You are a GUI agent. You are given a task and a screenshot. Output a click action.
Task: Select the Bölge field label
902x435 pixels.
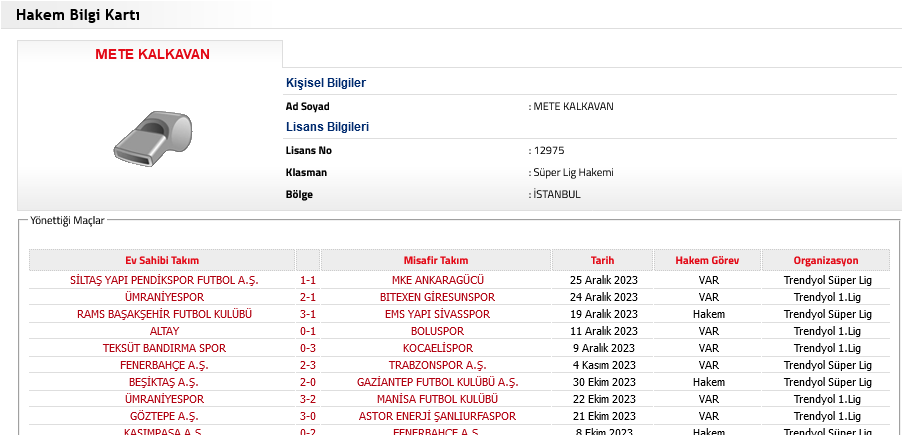(x=299, y=194)
